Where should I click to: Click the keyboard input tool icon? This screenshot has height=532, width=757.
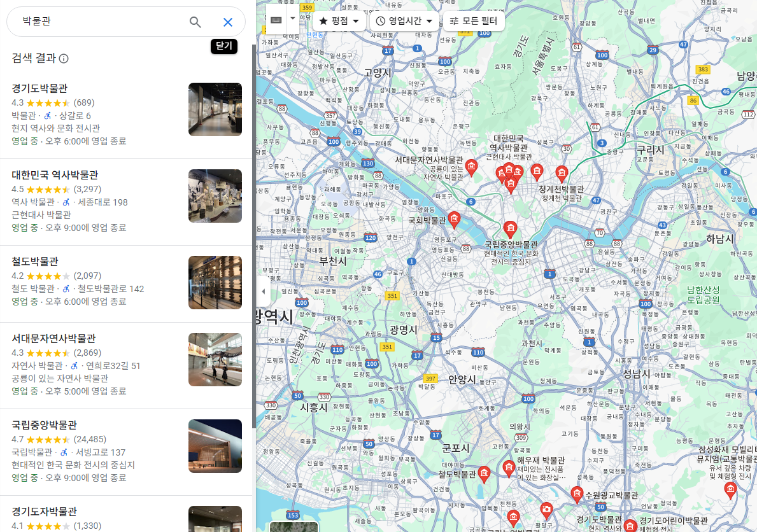tap(276, 20)
